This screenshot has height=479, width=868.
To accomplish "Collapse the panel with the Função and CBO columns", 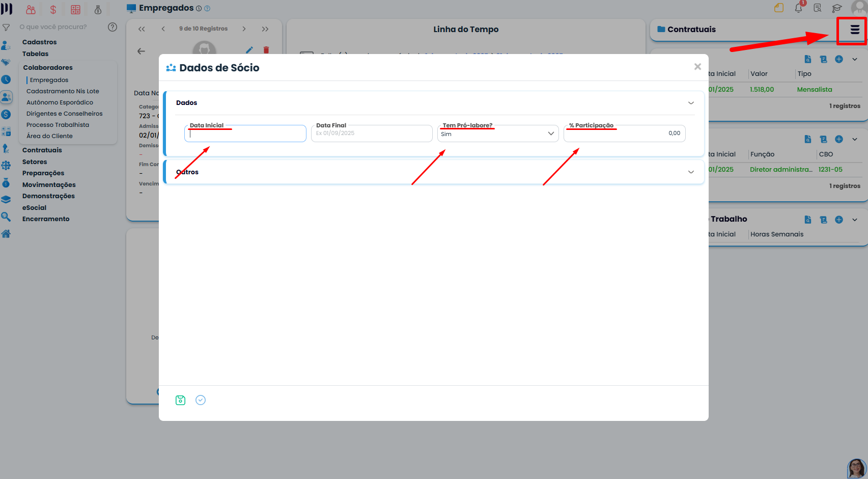I will pos(855,139).
